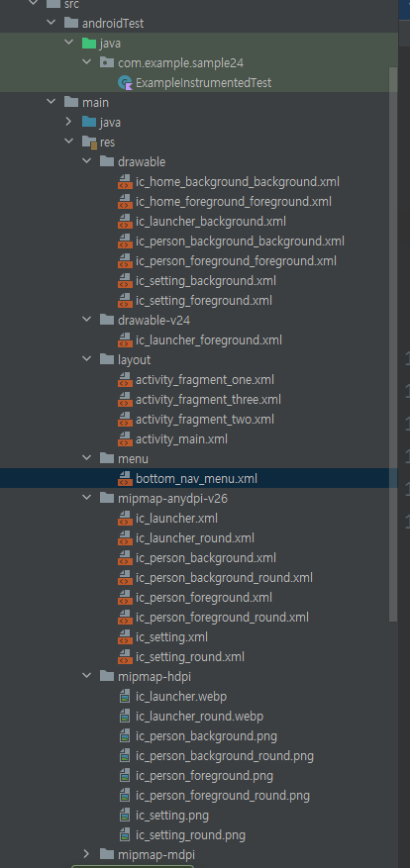Select ic_person_foreground.png

204,776
